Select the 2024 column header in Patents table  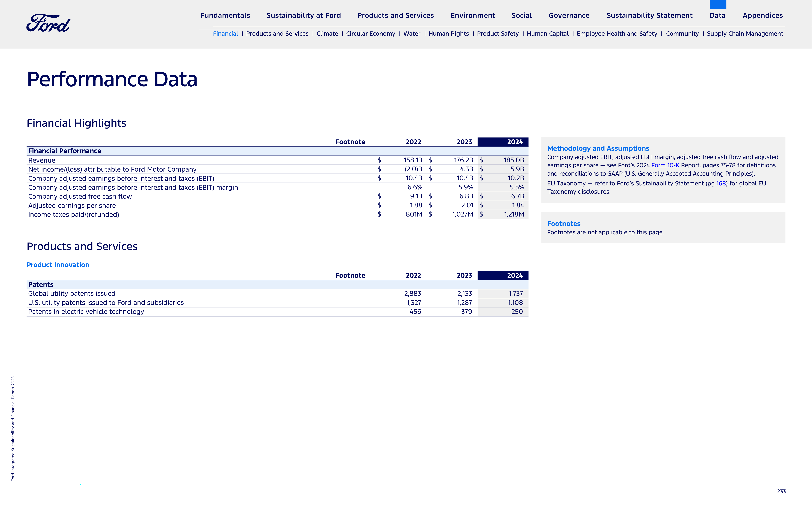click(x=503, y=275)
